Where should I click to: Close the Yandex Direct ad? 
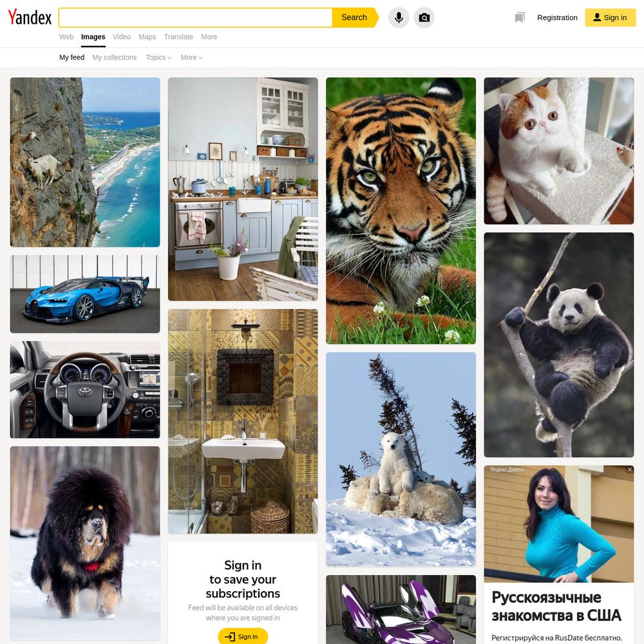click(x=630, y=469)
